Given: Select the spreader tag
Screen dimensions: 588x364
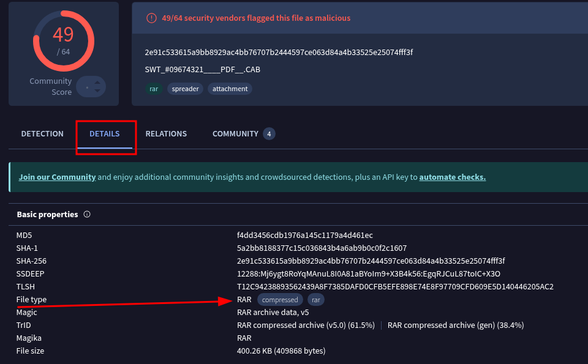Looking at the screenshot, I should [185, 89].
